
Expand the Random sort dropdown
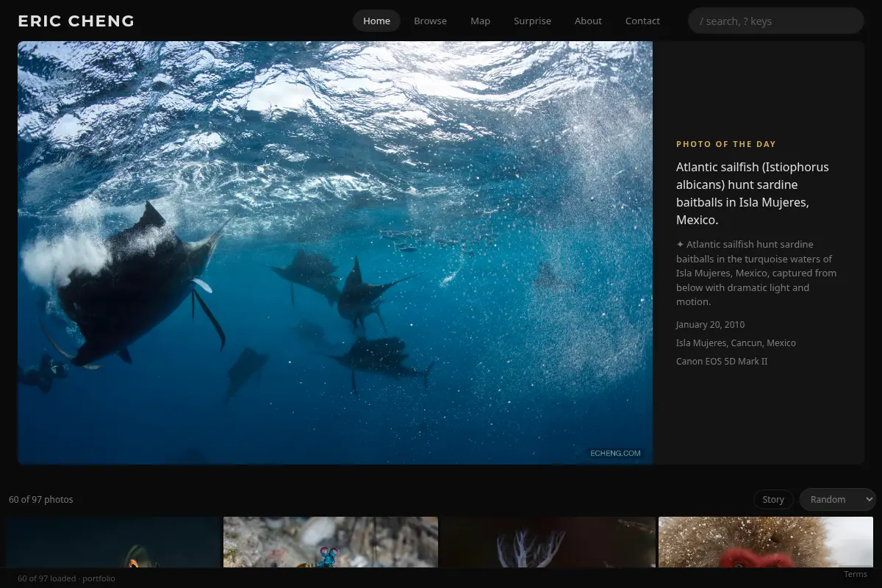point(838,499)
